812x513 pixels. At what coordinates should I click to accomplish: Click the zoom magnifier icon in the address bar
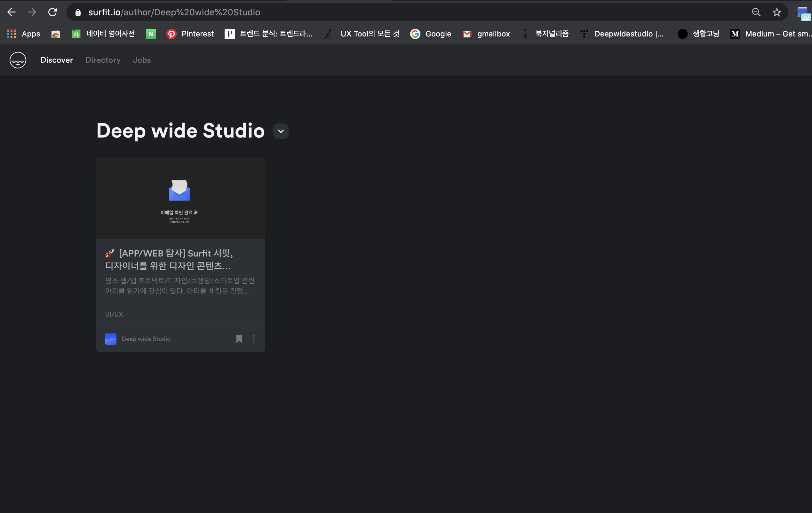(x=756, y=12)
